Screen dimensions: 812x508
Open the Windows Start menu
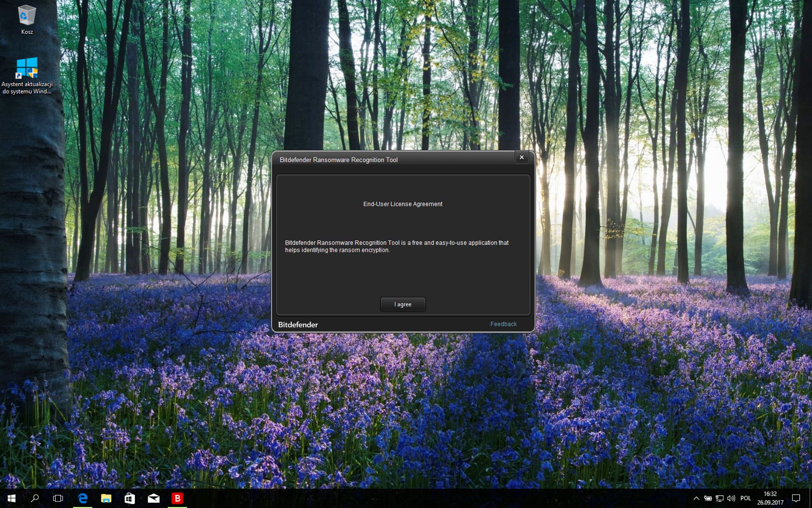pyautogui.click(x=11, y=498)
